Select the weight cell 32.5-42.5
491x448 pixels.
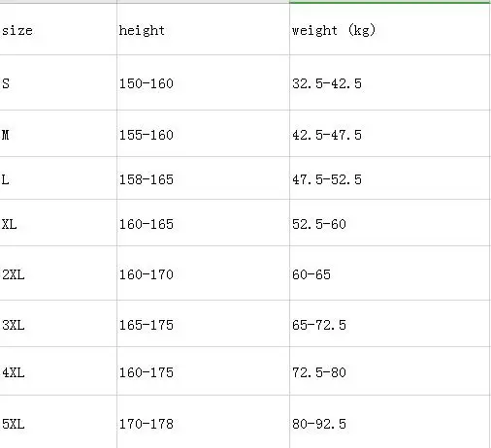tap(390, 82)
